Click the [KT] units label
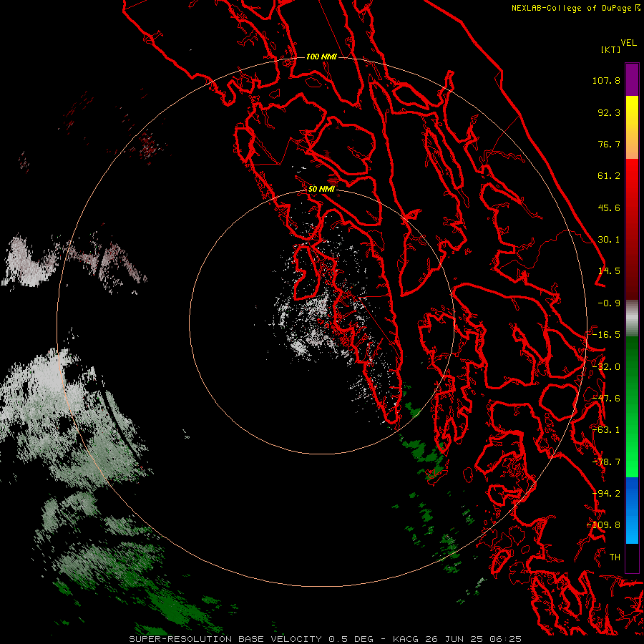 (611, 49)
